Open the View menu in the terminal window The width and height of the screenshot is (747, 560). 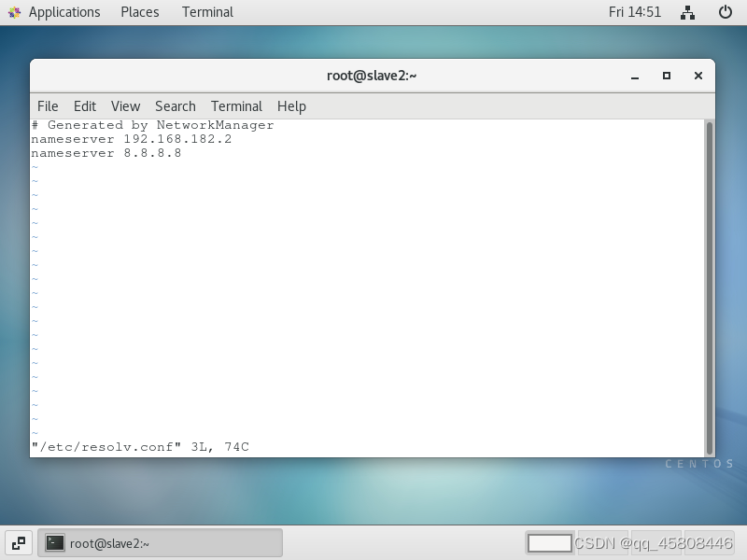tap(125, 105)
